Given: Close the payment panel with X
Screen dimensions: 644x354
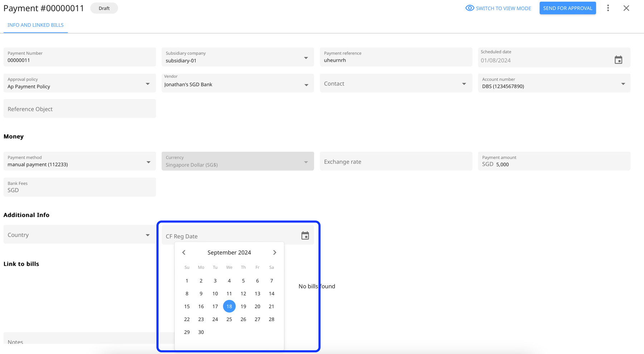Looking at the screenshot, I should (x=626, y=8).
